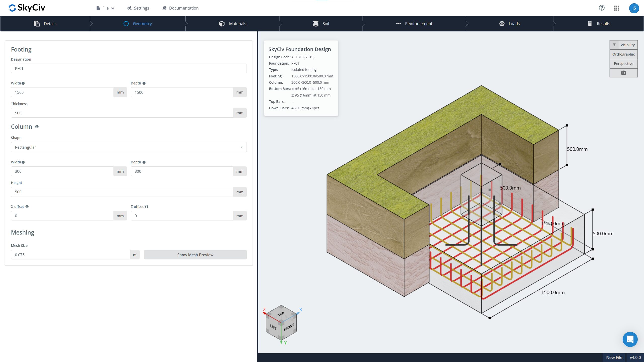644x362 pixels.
Task: Switch to the Materials step
Action: 232,24
